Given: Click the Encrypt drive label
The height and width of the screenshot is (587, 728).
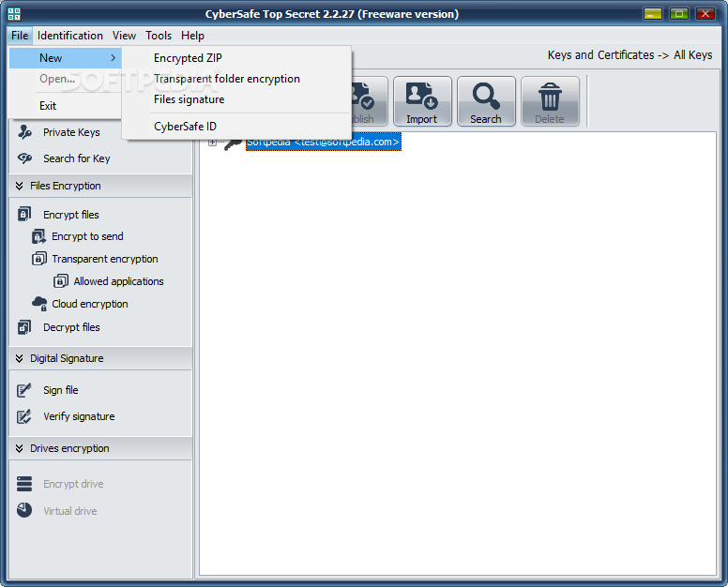Looking at the screenshot, I should tap(73, 484).
